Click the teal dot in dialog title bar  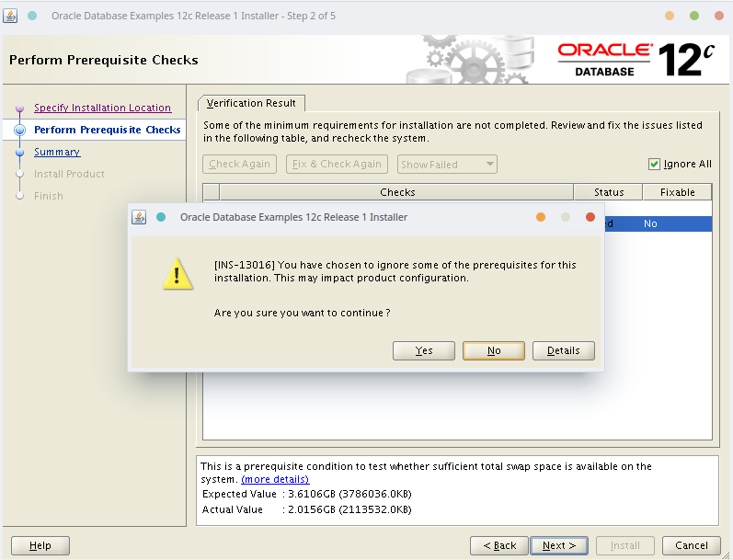pos(161,217)
